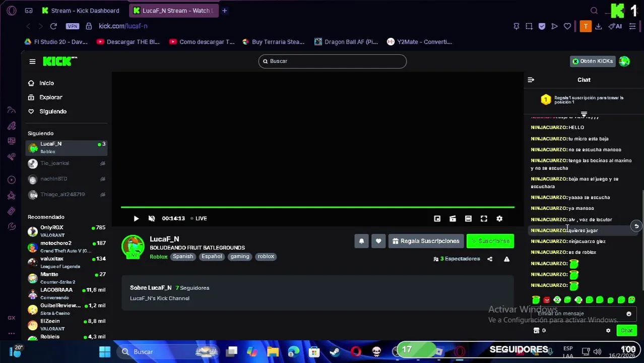Screen dimensions: 644x363
Task: Open Windows Start menu
Action: tap(105, 351)
